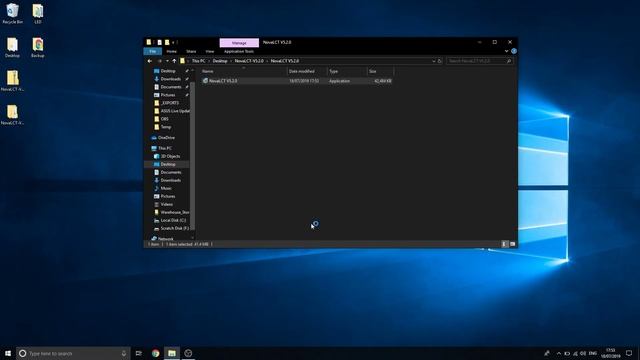Open the taskbar clock and date
640x360 pixels.
point(611,353)
